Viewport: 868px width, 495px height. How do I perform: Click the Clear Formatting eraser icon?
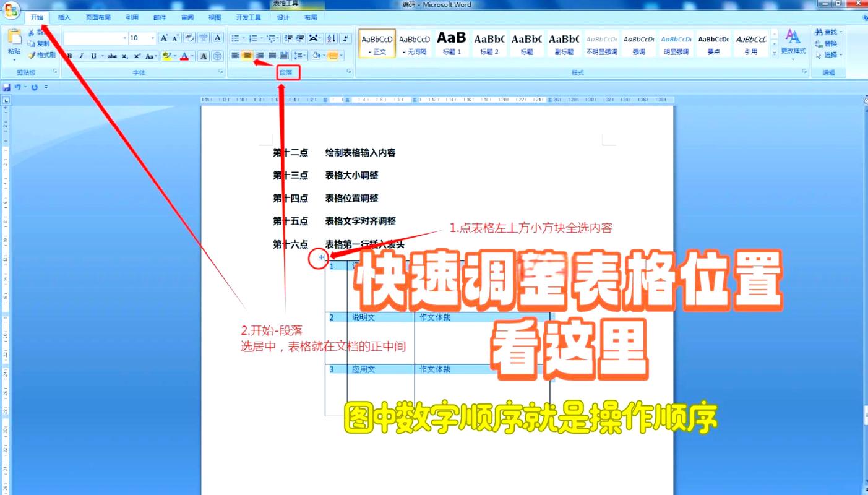(190, 38)
